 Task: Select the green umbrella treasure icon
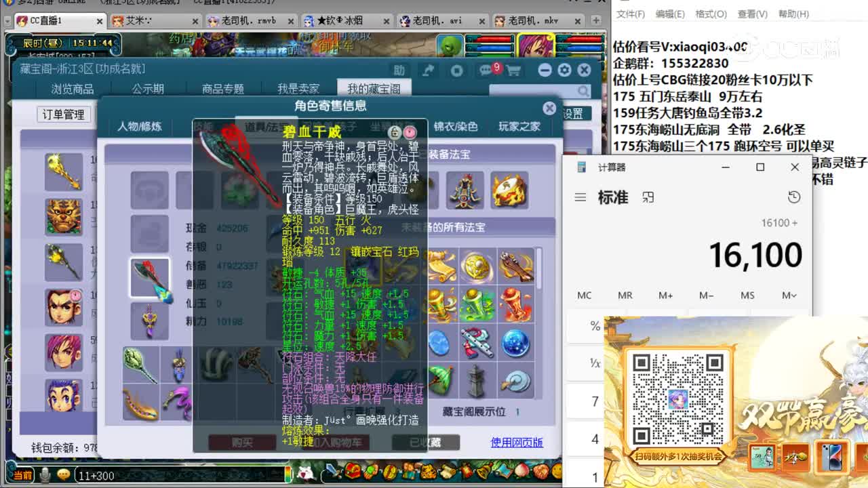pyautogui.click(x=441, y=382)
